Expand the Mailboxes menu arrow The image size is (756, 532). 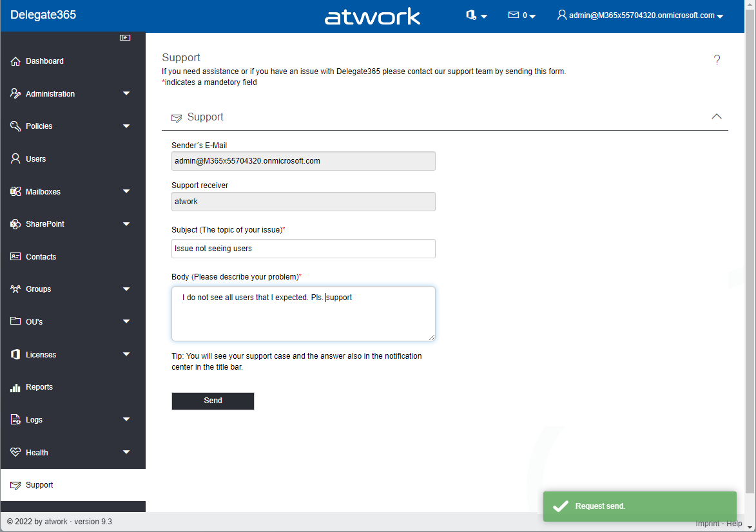point(126,191)
